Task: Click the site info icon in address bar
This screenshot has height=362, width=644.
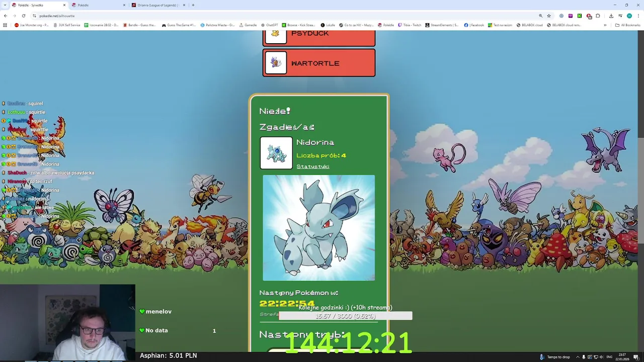Action: coord(34,16)
